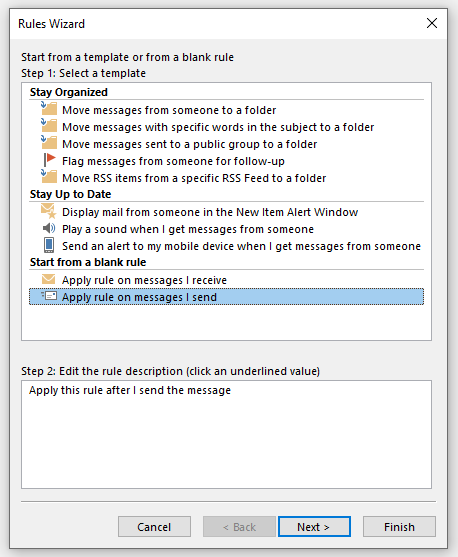Choose 'Play a sound when I get messages'
This screenshot has height=557, width=458.
pyautogui.click(x=188, y=229)
